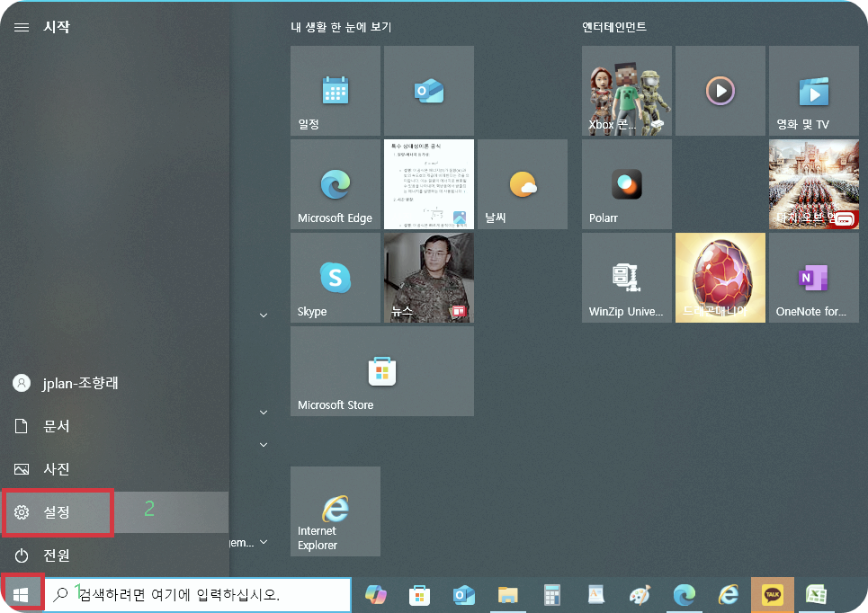Viewport: 868px width, 613px height.
Task: Expand the chevron next to 'em...' entry
Action: click(x=264, y=542)
